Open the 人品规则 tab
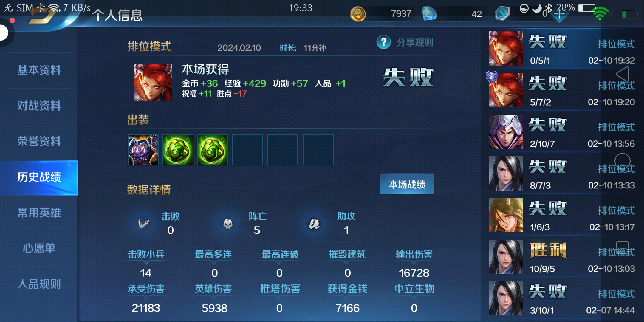 tap(39, 284)
